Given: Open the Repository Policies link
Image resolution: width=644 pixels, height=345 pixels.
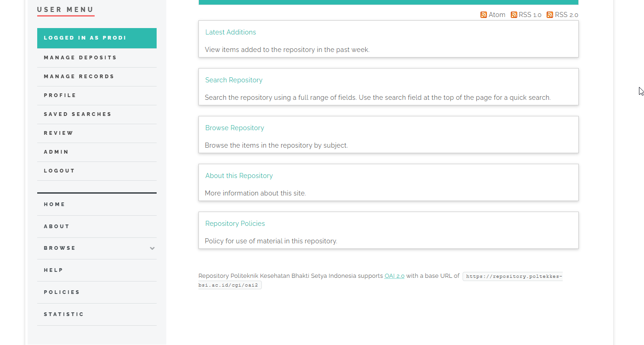Looking at the screenshot, I should pyautogui.click(x=235, y=224).
